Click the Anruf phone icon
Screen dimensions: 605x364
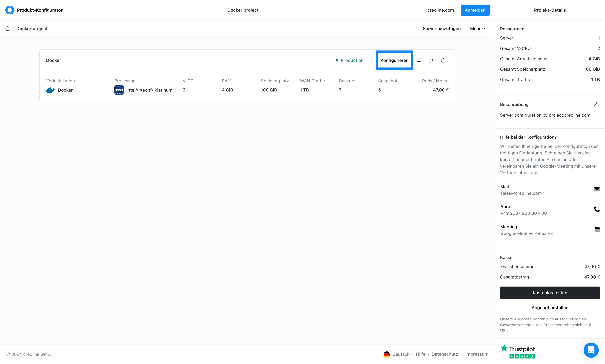[x=597, y=209]
